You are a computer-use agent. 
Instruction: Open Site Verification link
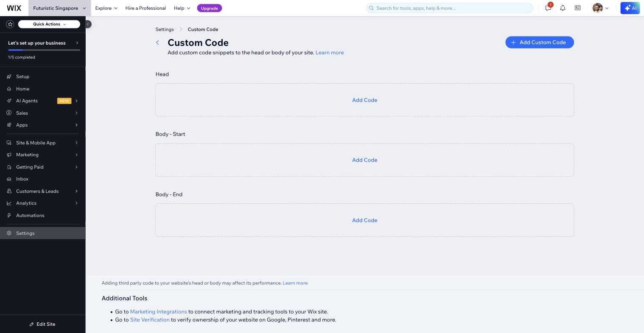click(x=150, y=320)
